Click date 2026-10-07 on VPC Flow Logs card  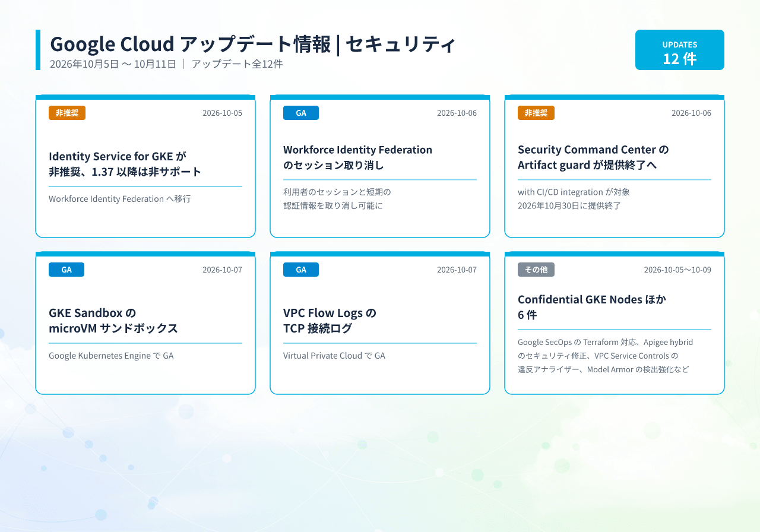click(457, 270)
